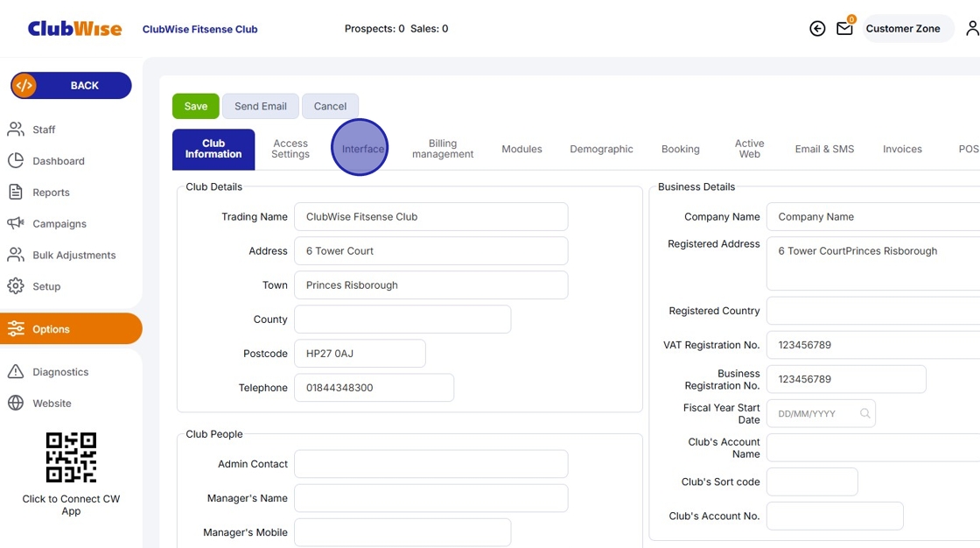Viewport: 980px width, 548px height.
Task: Click the Business Registration No. field
Action: coord(846,379)
